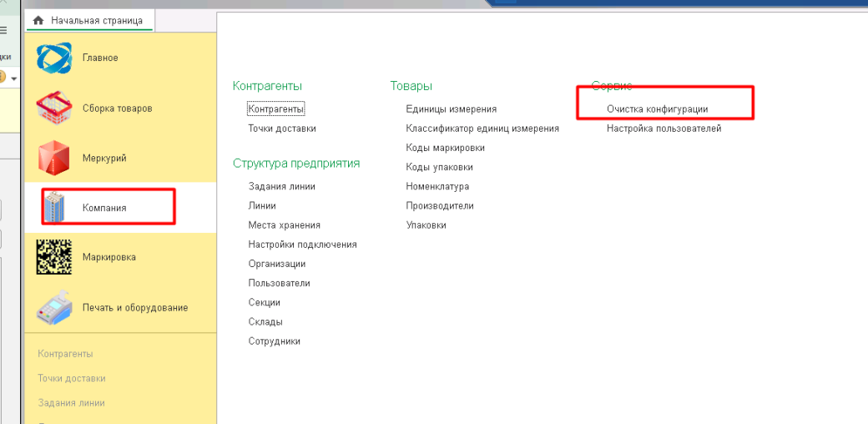Click the home icon on Начальная страница tab
The image size is (868, 424).
pyautogui.click(x=38, y=21)
